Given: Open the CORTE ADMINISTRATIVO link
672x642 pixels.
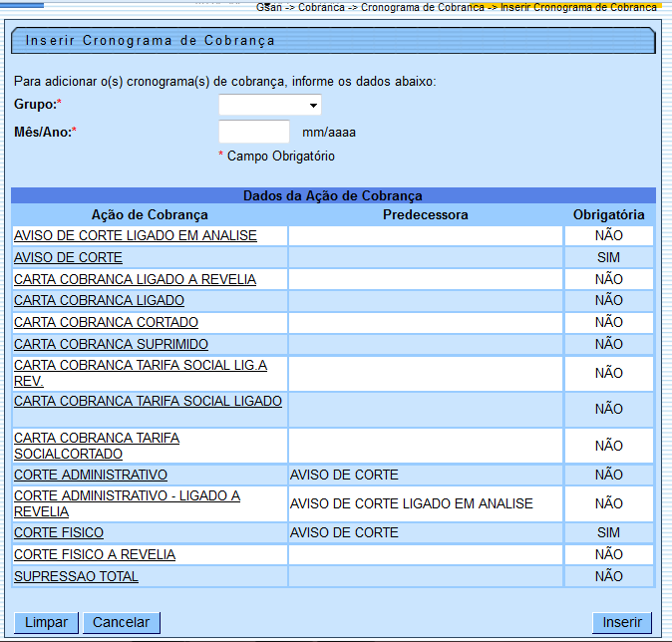Looking at the screenshot, I should coord(91,475).
